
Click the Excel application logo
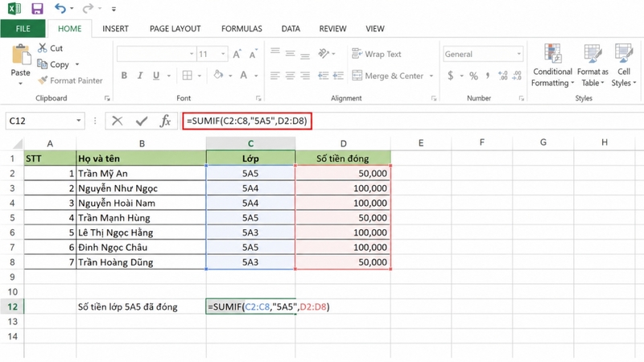coord(14,9)
